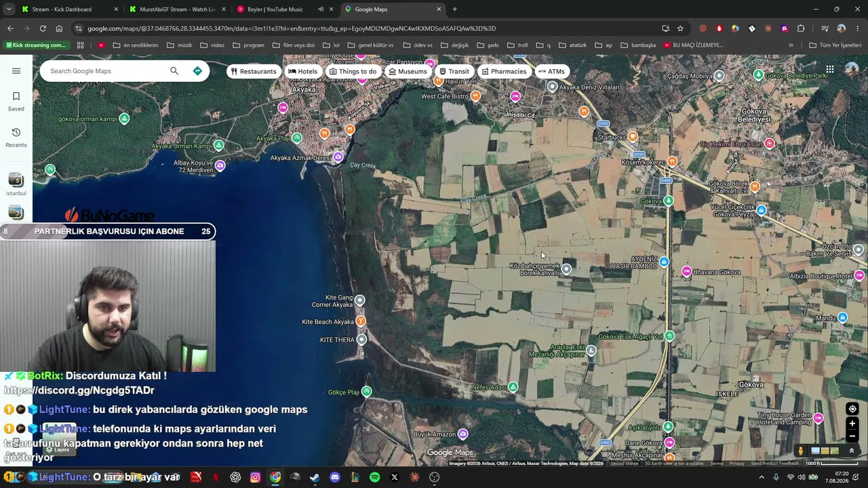Show ATMs on the map
Screen dimensions: 868x488
pyautogui.click(x=551, y=71)
